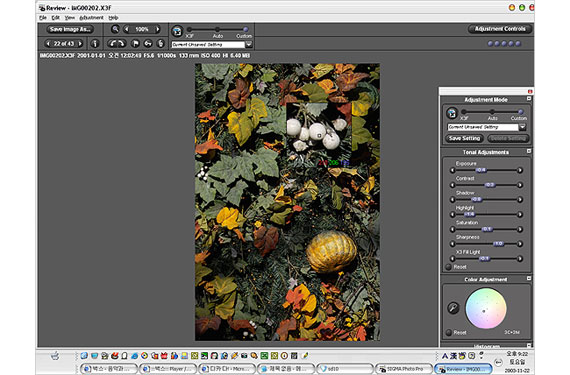Click the Highlight slider handle
Screen dimensions: 570x375
[469, 214]
